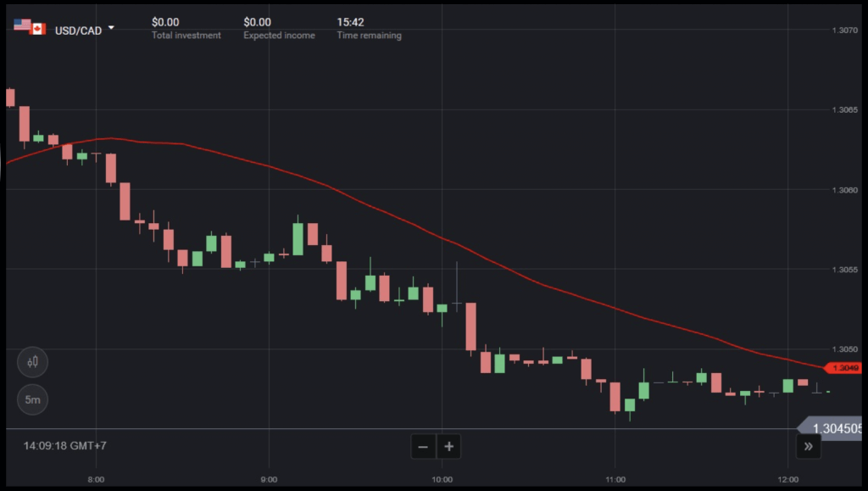Click the 9:00 time axis label

point(269,479)
